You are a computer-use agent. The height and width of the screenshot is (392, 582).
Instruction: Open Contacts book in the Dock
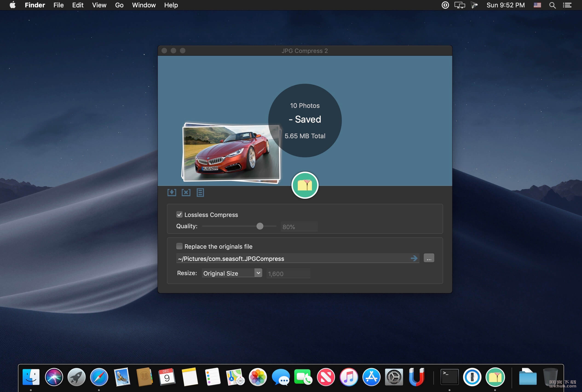[144, 377]
